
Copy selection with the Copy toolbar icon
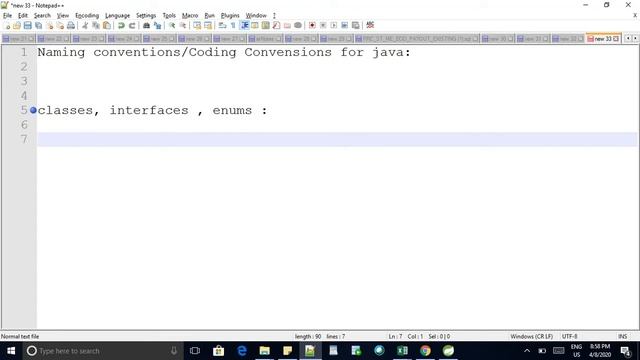pos(96,25)
